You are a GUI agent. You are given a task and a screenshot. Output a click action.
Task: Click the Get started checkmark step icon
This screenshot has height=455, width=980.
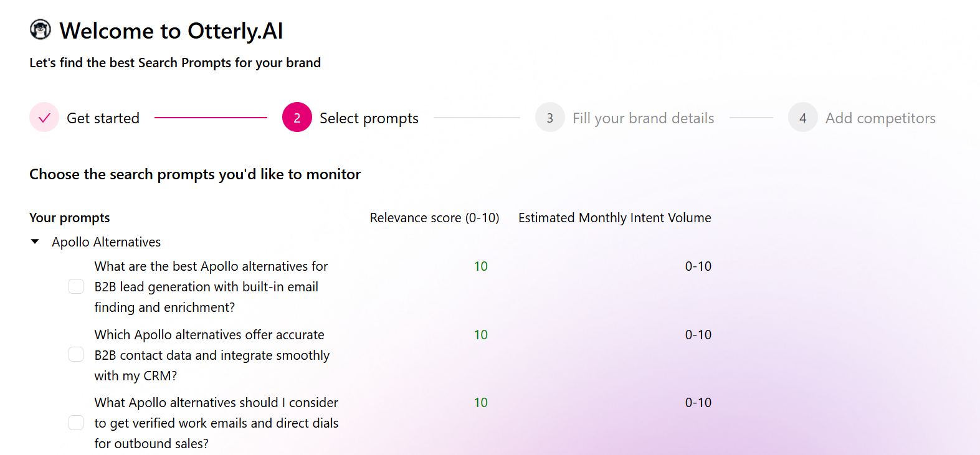(x=44, y=118)
